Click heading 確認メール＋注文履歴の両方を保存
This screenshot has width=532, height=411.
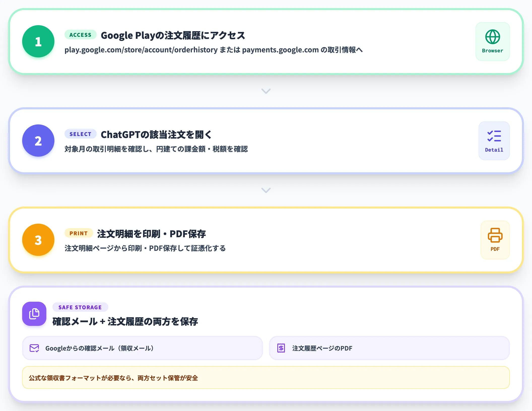tap(125, 322)
